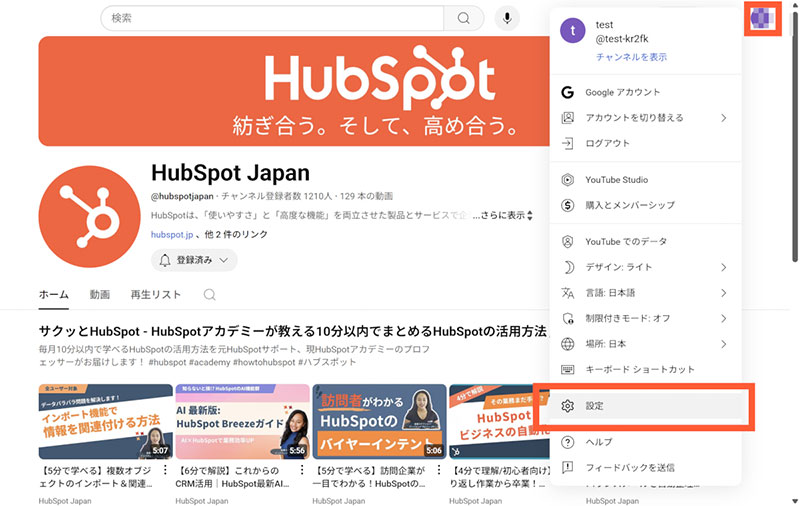800x506 pixels.
Task: Open more options for これからのCRM活用 video
Action: [x=302, y=470]
